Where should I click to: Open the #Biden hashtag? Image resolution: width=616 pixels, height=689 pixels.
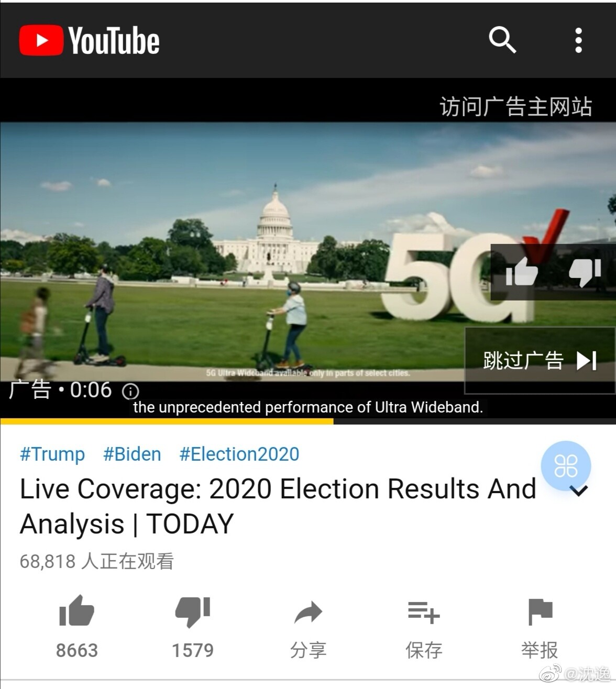coord(132,454)
